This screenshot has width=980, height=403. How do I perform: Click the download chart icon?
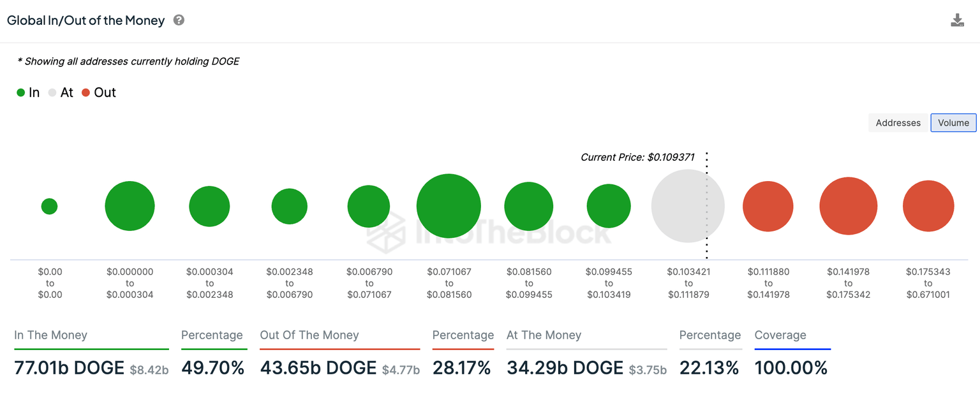click(957, 20)
